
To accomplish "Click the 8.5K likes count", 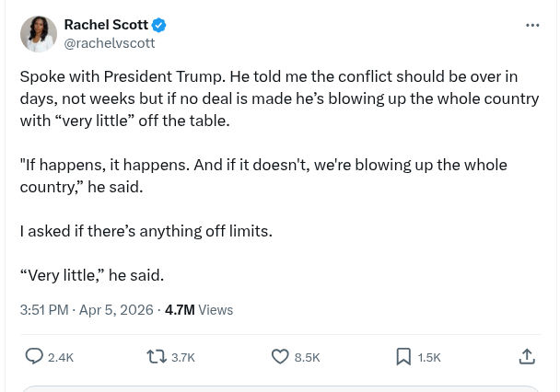I will coord(307,357).
